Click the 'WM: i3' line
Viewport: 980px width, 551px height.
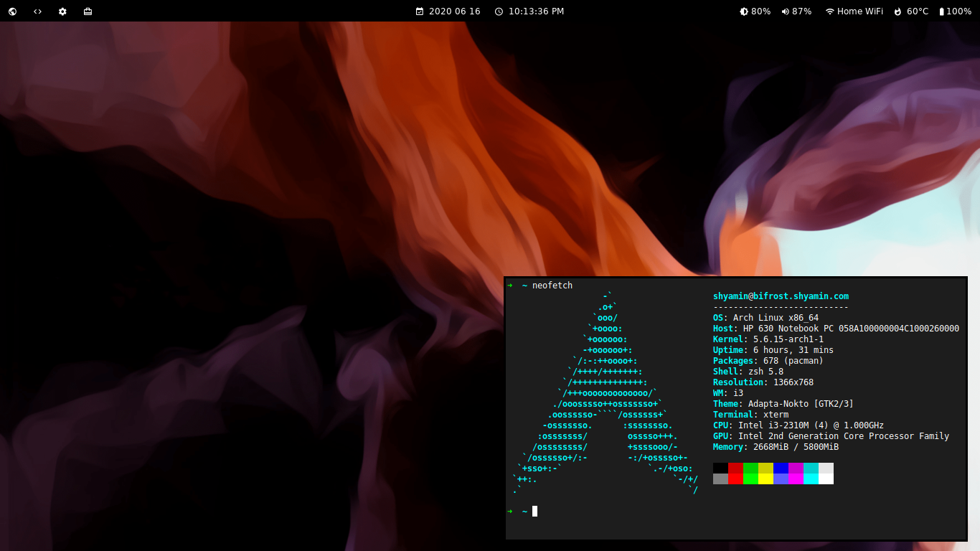pos(728,393)
